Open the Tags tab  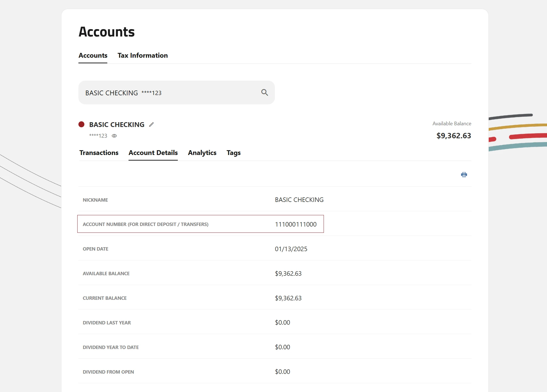pyautogui.click(x=234, y=153)
